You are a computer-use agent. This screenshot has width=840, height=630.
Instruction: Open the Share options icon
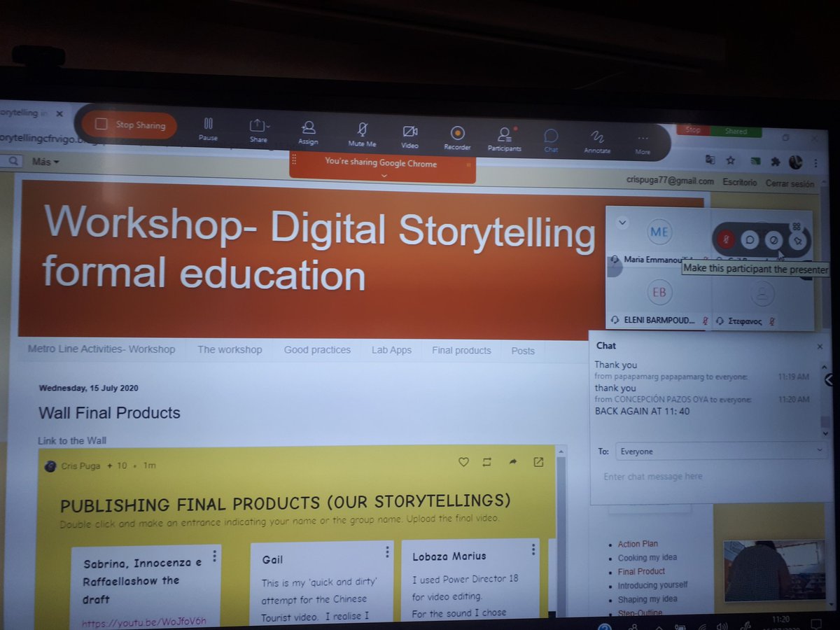(x=259, y=129)
